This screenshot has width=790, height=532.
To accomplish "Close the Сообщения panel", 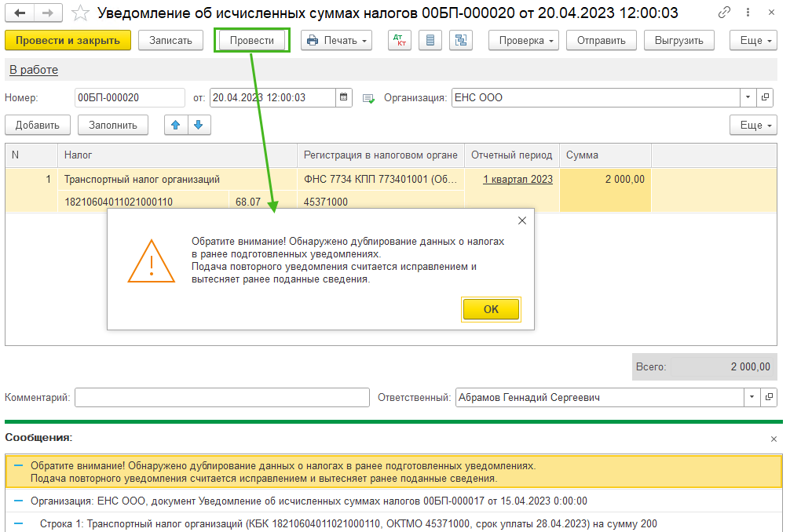I will click(774, 439).
